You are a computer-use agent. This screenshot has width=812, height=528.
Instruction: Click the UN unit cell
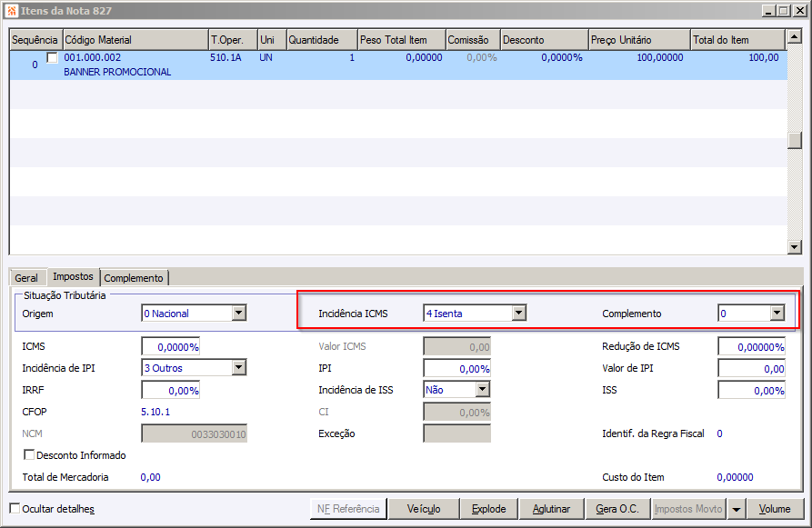tap(266, 57)
